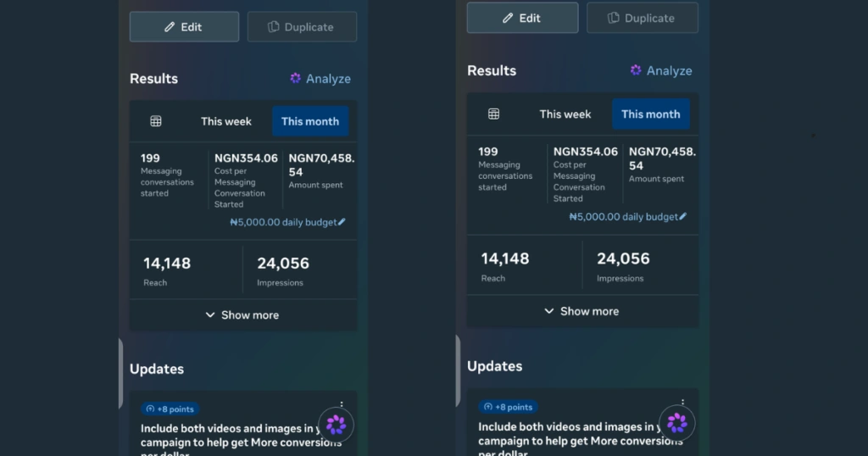Click the +8 points badge in left panel
Image resolution: width=868 pixels, height=456 pixels.
tap(170, 409)
